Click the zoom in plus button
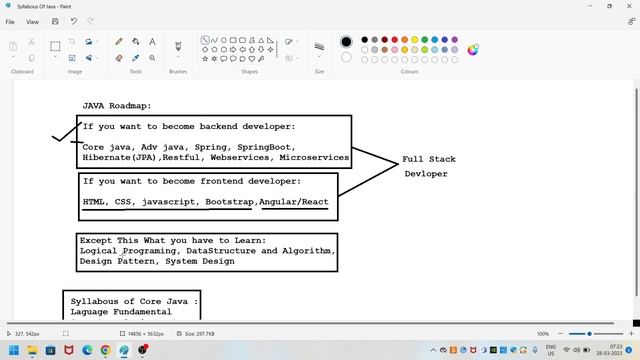 coord(631,334)
